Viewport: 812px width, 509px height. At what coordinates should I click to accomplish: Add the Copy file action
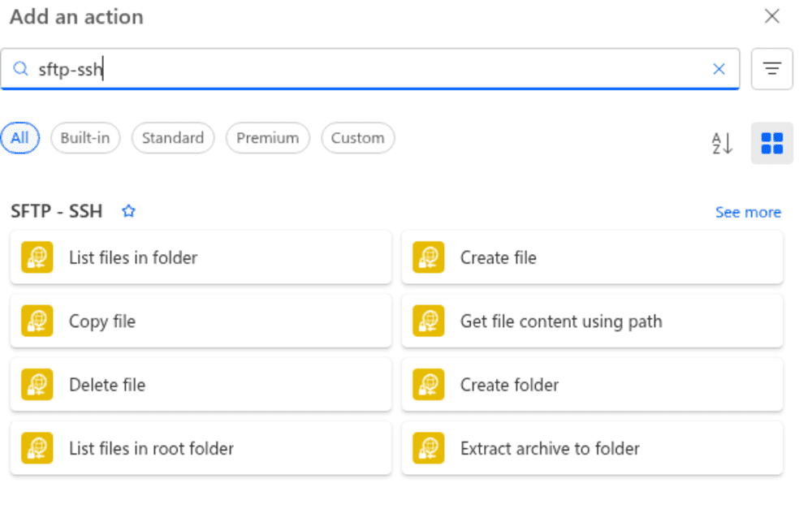tap(201, 321)
